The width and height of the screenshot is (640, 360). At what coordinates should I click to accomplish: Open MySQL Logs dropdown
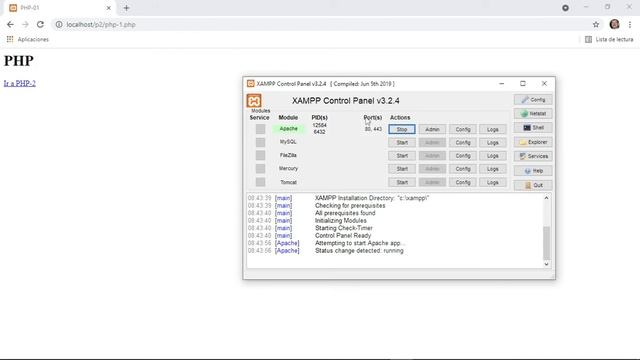pyautogui.click(x=493, y=142)
